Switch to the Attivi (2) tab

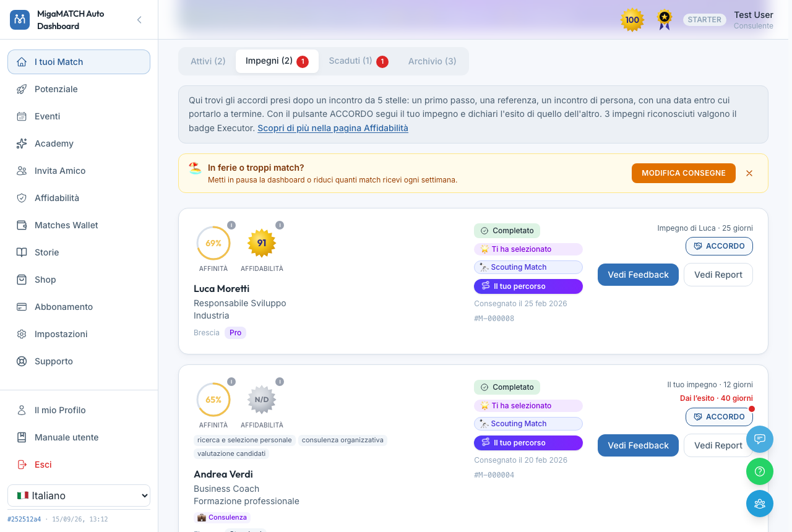coord(208,61)
